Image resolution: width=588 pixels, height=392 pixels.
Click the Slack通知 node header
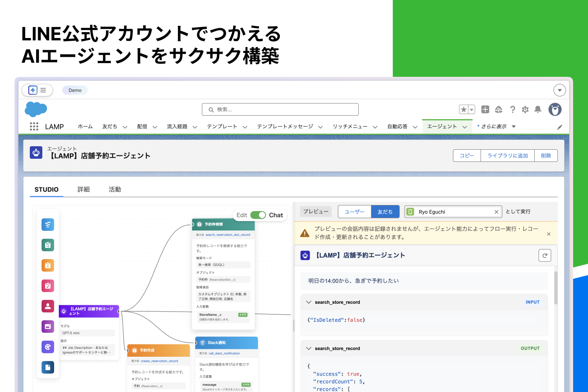pos(227,343)
